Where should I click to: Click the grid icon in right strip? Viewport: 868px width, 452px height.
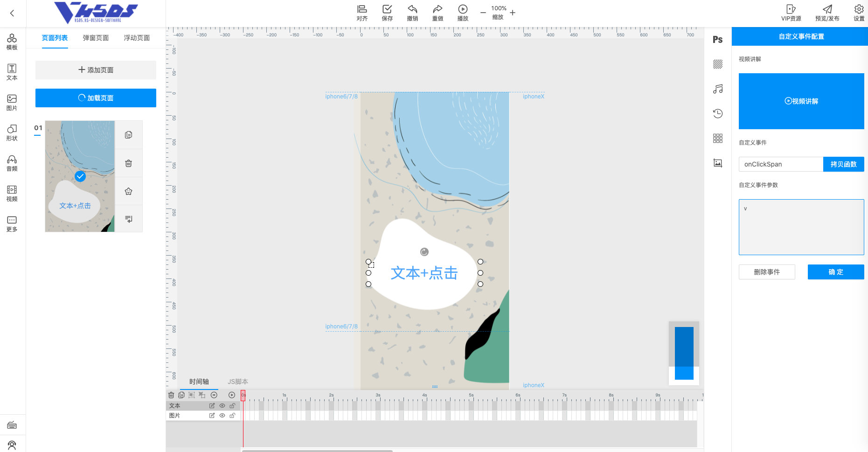pos(717,139)
